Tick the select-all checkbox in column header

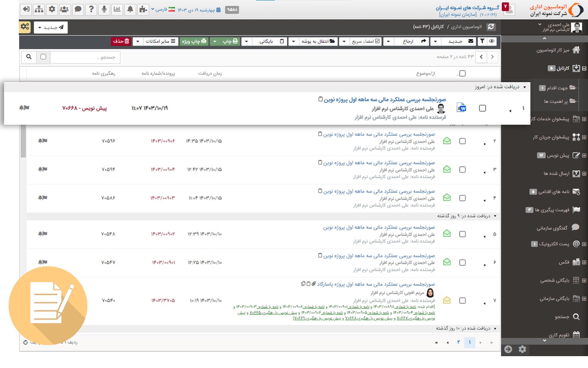tap(462, 74)
